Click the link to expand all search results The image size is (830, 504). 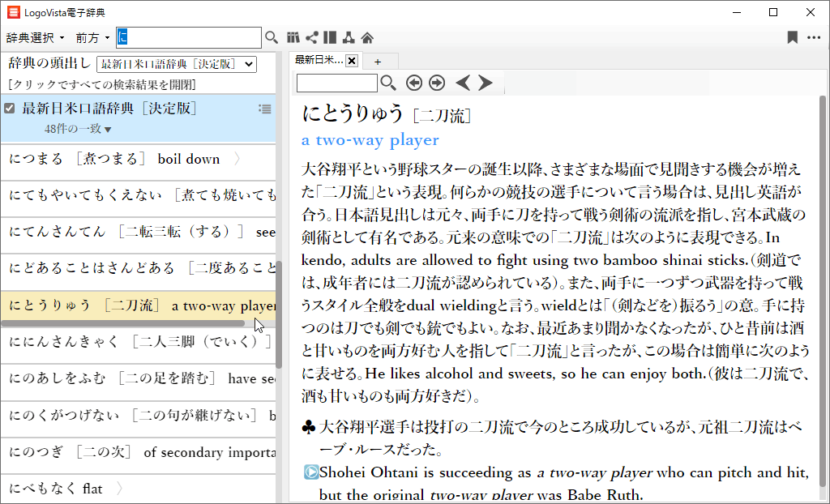(x=101, y=84)
